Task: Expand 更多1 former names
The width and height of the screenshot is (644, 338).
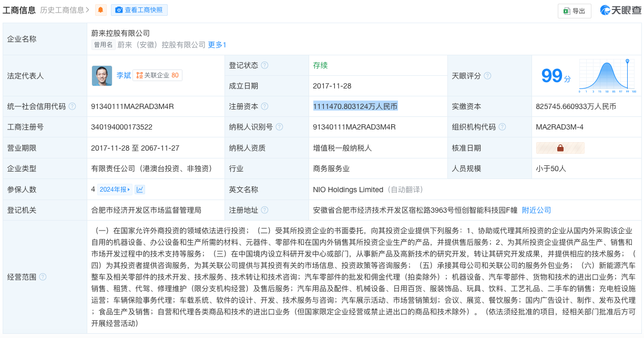Action: (x=217, y=45)
